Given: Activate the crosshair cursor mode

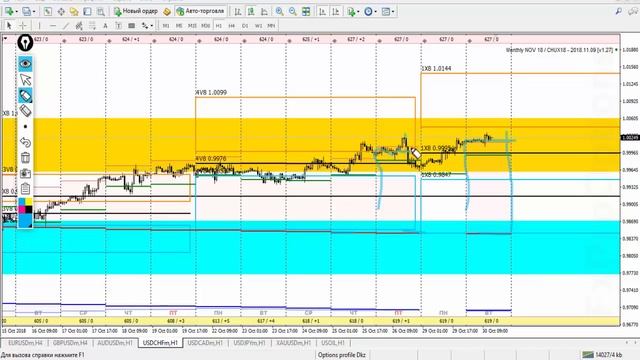Looking at the screenshot, I should click(x=23, y=26).
